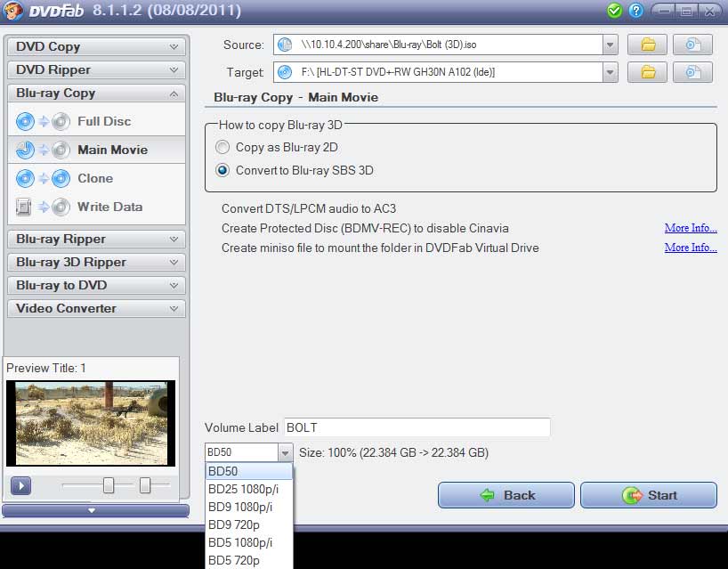Expand the Blu-ray 3D Ripper section
The image size is (728, 569).
pos(97,263)
